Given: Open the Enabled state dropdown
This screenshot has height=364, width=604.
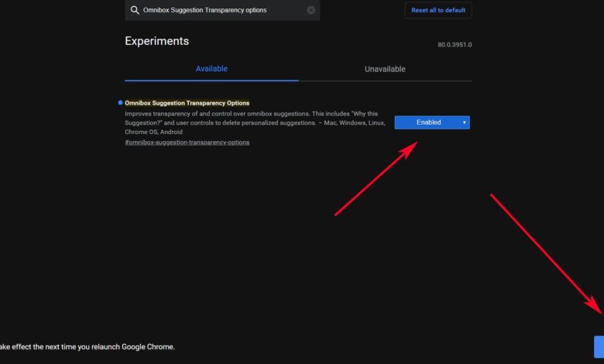Looking at the screenshot, I should coord(431,122).
